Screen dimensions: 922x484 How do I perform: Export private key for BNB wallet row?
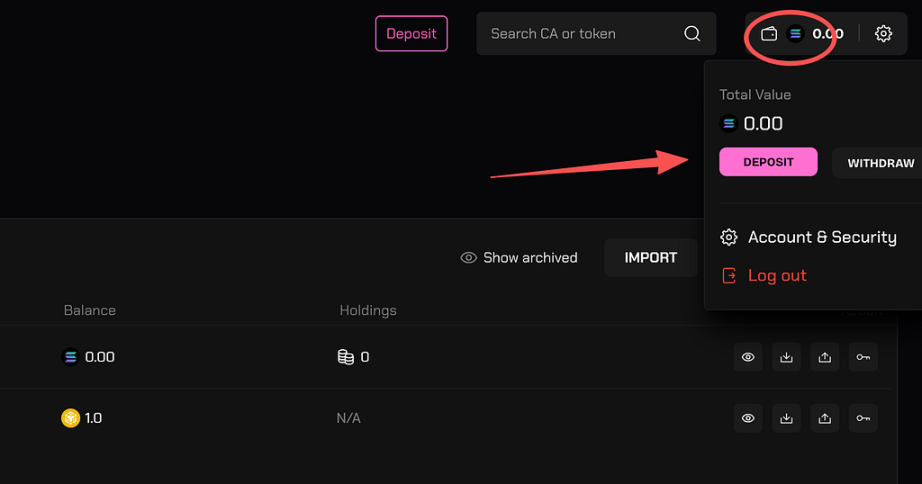863,418
